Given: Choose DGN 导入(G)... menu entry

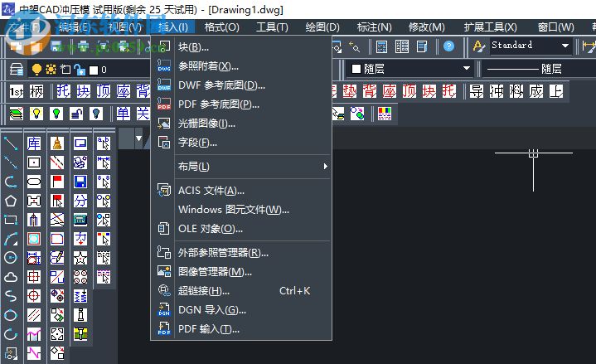Looking at the screenshot, I should pyautogui.click(x=241, y=310).
